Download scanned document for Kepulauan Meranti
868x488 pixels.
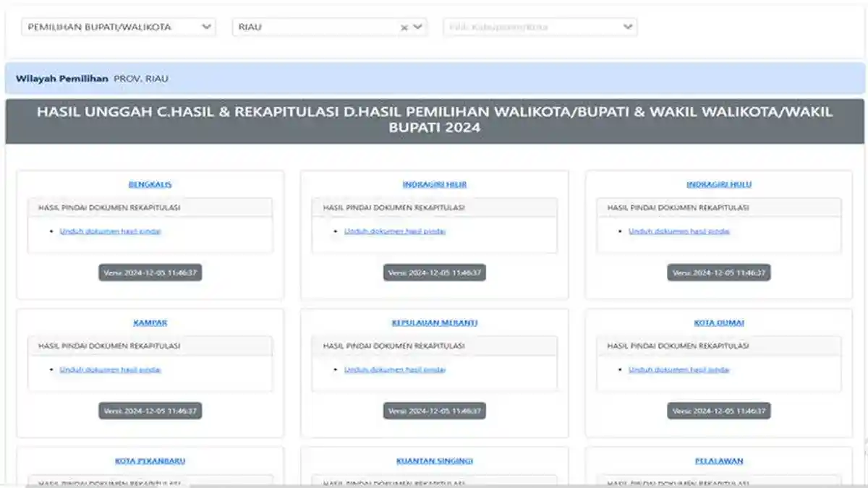point(395,369)
